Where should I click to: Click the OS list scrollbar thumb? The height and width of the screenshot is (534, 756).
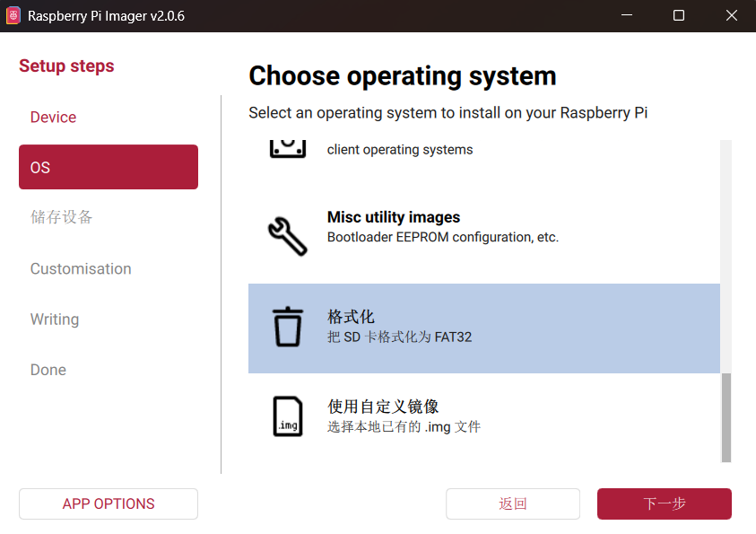(726, 417)
